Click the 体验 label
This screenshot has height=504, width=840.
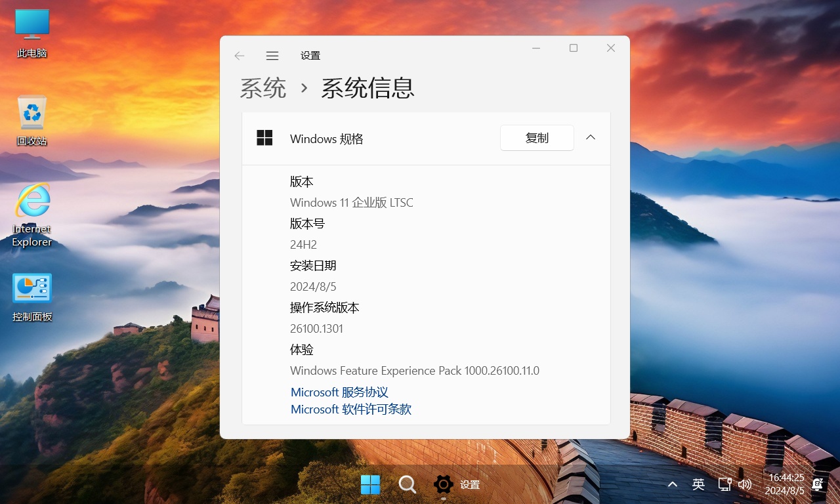tap(302, 350)
